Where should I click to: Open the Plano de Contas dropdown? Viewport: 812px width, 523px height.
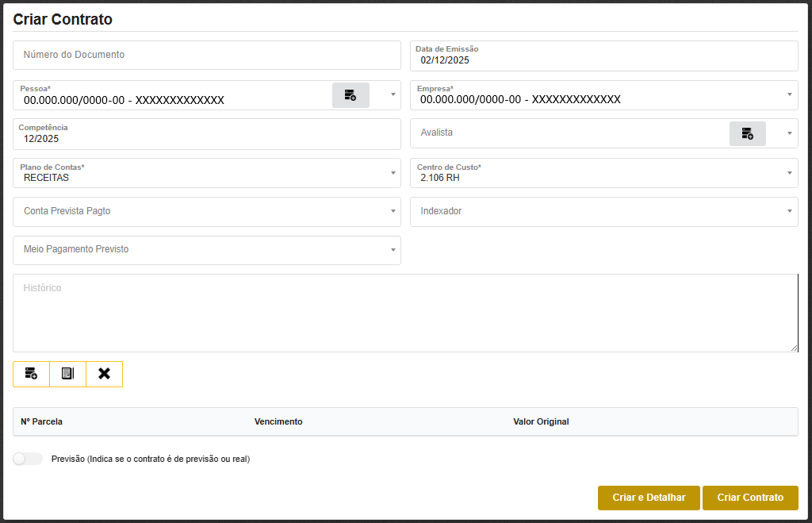(x=393, y=173)
